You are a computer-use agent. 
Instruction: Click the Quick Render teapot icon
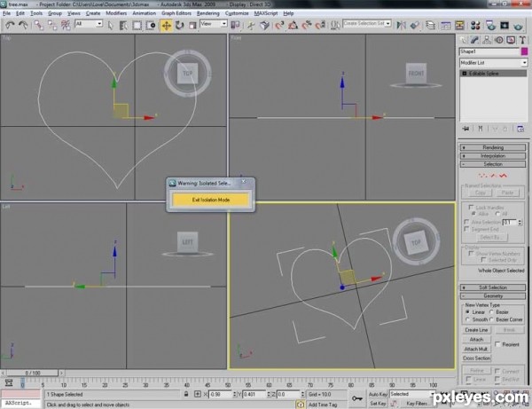tap(519, 25)
